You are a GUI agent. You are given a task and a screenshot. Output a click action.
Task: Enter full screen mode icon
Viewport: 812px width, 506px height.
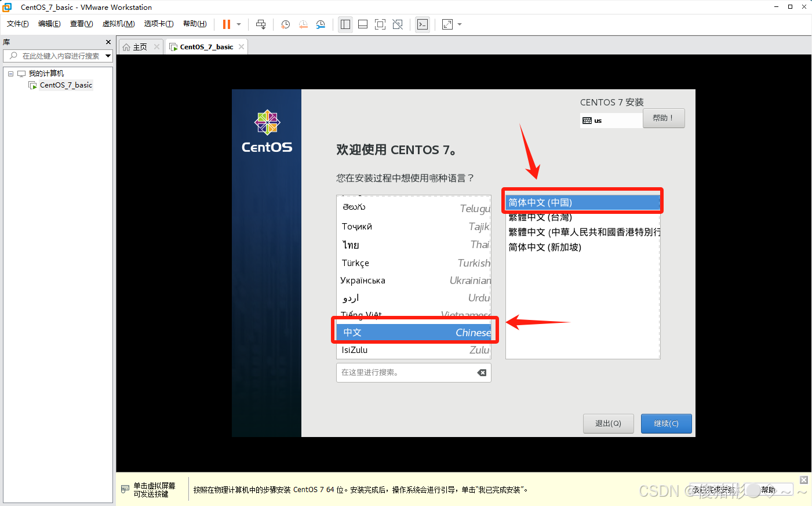click(380, 24)
